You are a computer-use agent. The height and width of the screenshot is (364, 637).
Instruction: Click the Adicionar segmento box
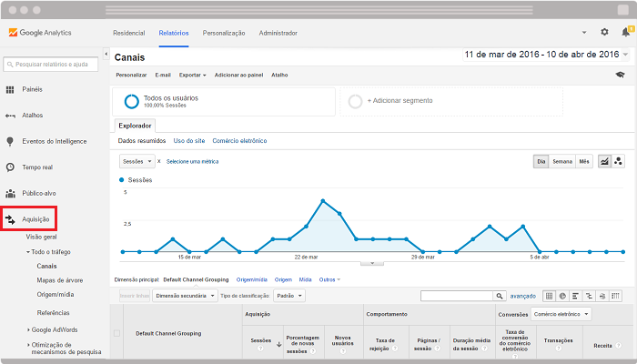coord(451,101)
